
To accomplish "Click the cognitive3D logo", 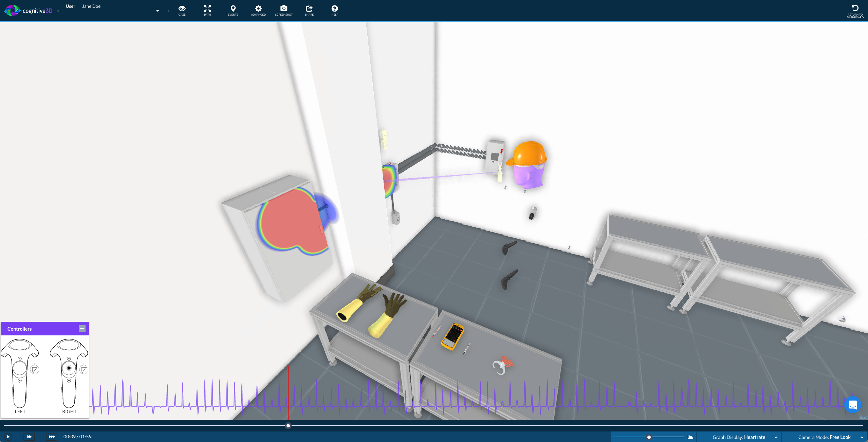I will [x=29, y=10].
